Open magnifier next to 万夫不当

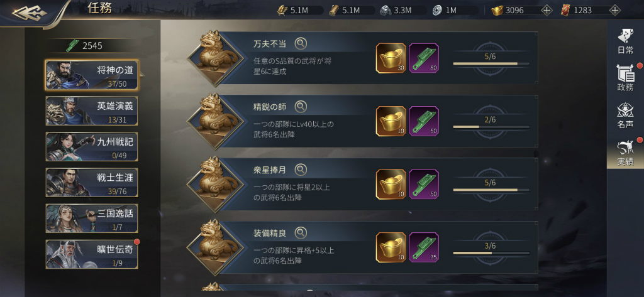[x=301, y=43]
